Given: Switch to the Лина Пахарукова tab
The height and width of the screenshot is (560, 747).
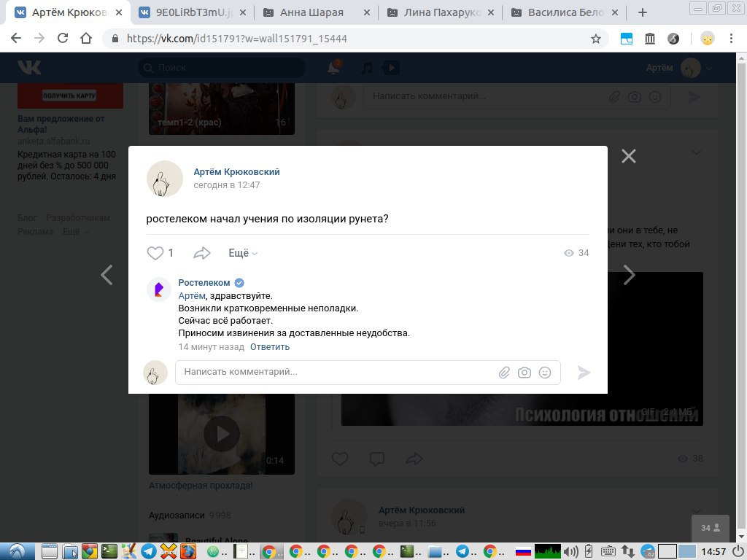Looking at the screenshot, I should coord(440,13).
